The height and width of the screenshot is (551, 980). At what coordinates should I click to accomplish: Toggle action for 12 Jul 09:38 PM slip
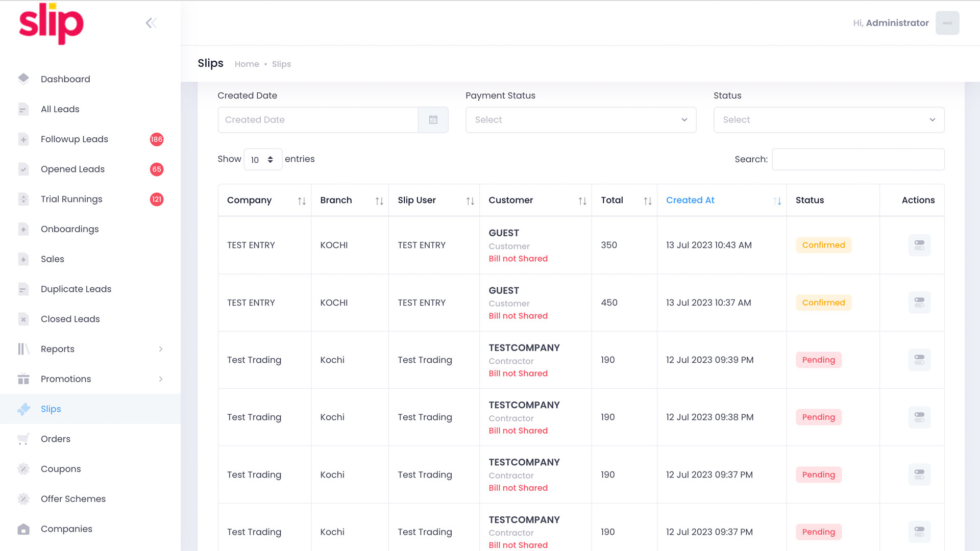(919, 417)
